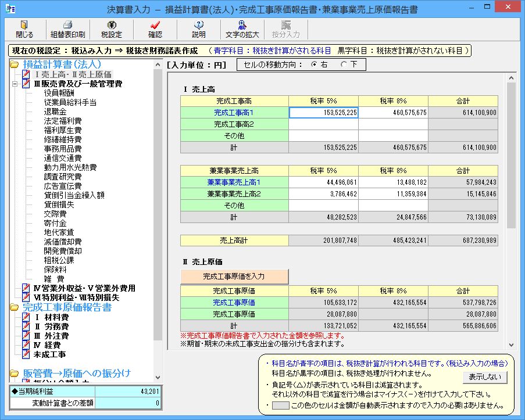Select 下 cell movement direction
525x420 pixels.
(x=344, y=64)
